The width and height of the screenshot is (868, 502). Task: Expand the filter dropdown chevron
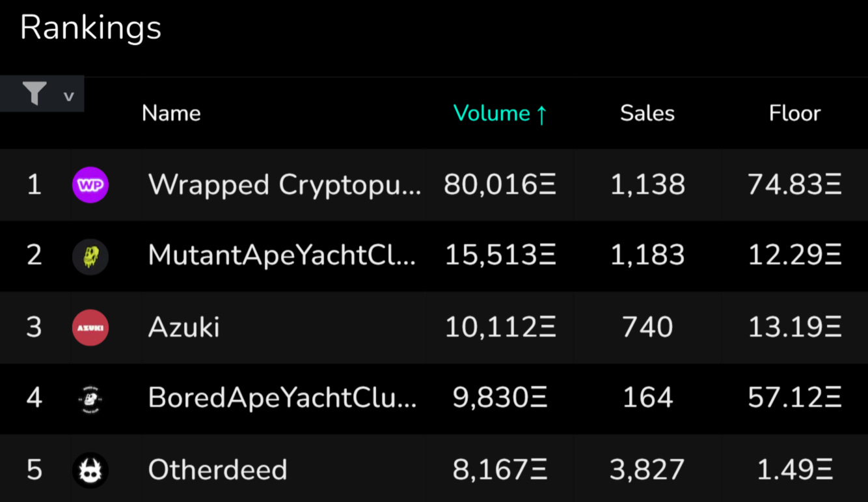[68, 97]
